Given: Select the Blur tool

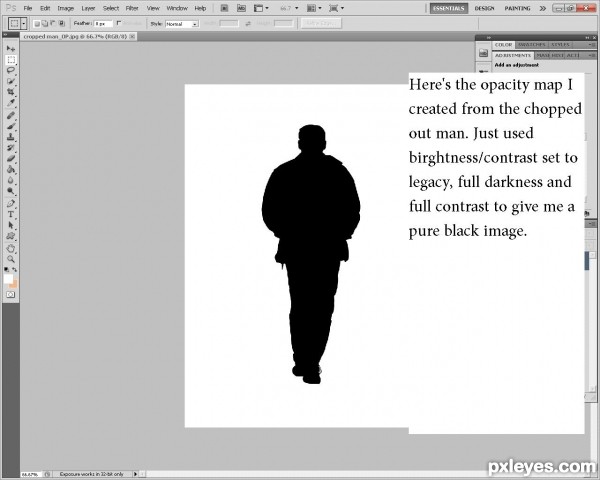Looking at the screenshot, I should point(11,180).
